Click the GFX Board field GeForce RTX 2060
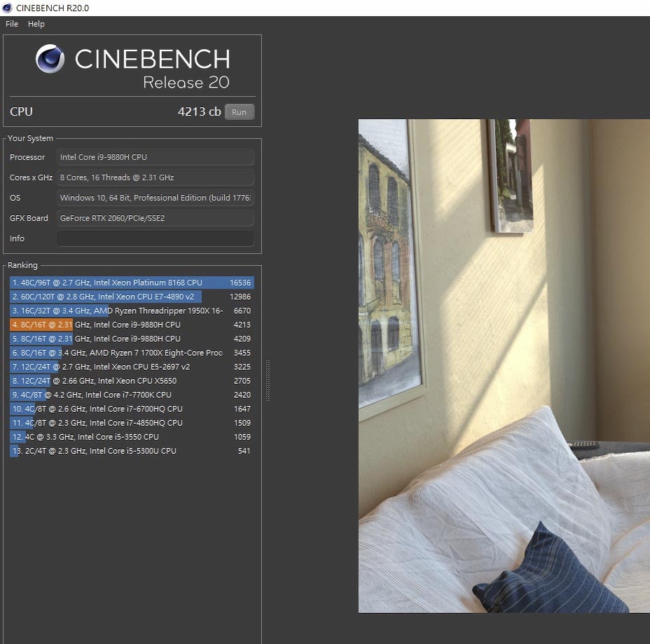 pyautogui.click(x=155, y=218)
